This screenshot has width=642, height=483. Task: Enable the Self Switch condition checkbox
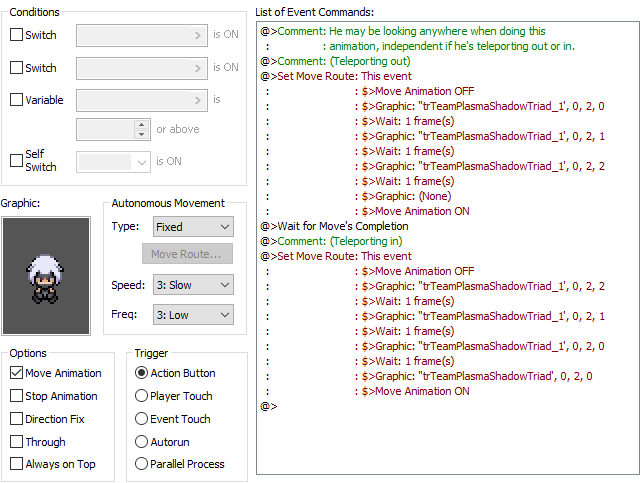tap(16, 160)
